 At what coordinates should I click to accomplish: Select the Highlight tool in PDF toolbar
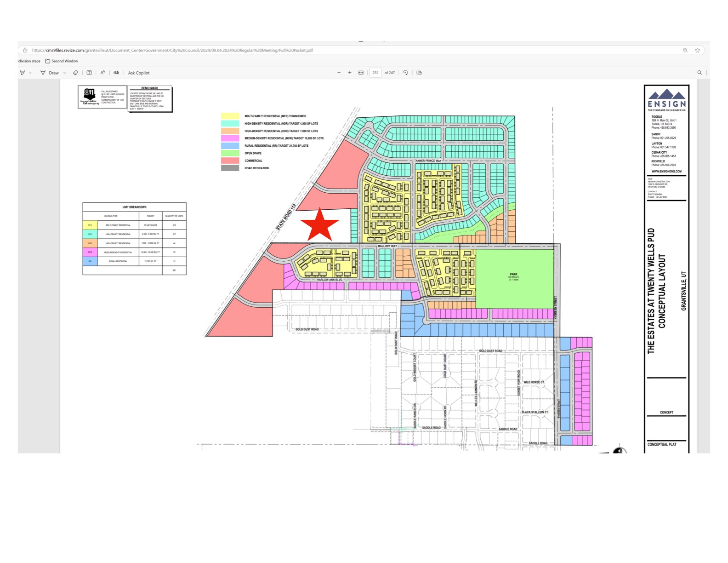click(22, 73)
